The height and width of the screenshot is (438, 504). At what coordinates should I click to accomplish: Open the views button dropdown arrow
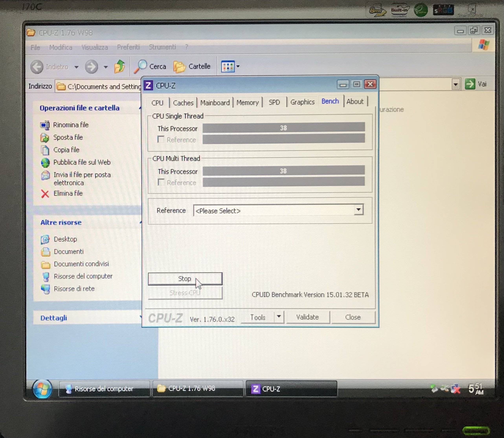pos(238,66)
